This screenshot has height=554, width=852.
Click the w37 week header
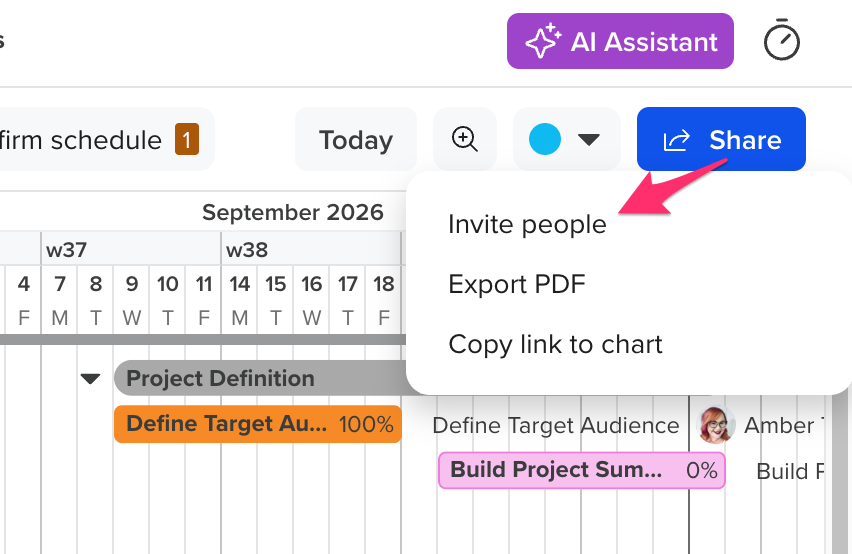coord(131,249)
